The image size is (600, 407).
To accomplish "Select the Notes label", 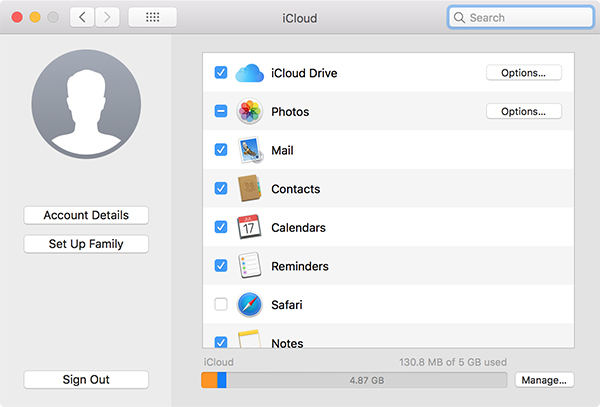I will tap(287, 343).
